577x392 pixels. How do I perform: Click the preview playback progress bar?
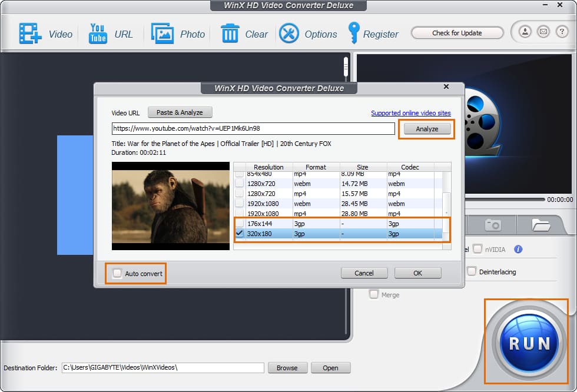[x=504, y=200]
